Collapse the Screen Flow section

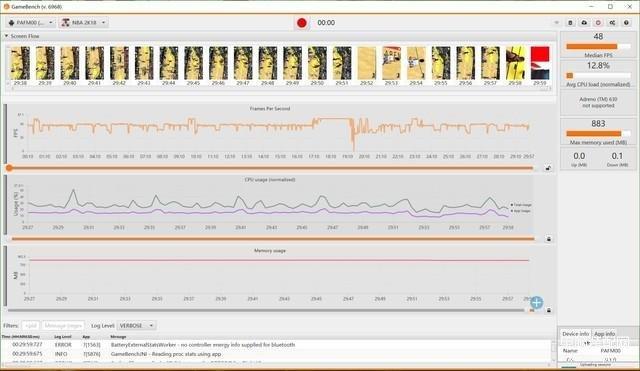point(7,36)
